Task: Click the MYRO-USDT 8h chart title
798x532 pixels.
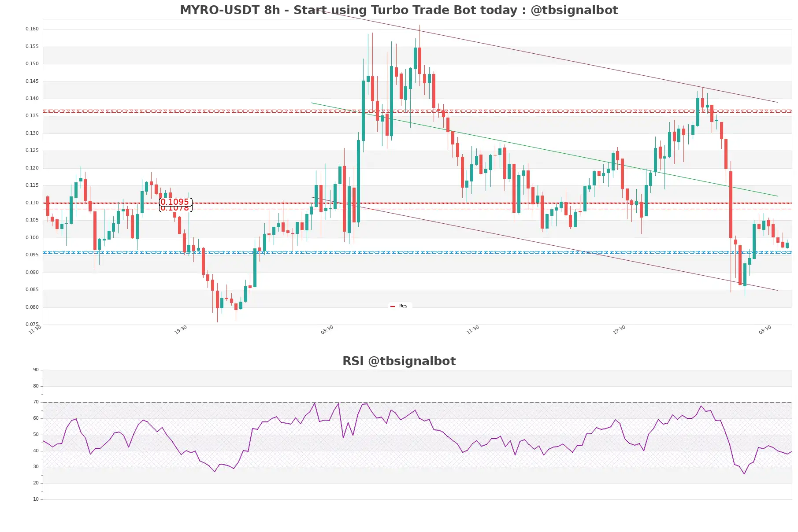Action: (399, 10)
